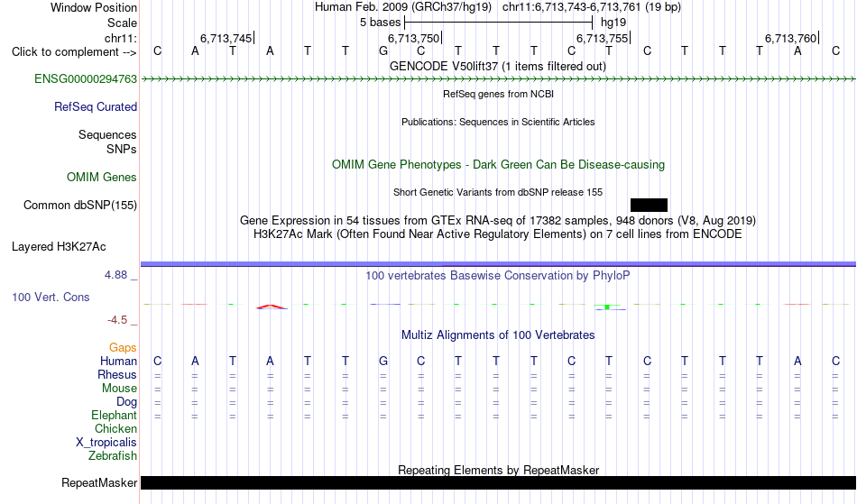Click the OMIM Genes track label
This screenshot has width=857, height=504.
coord(101,178)
